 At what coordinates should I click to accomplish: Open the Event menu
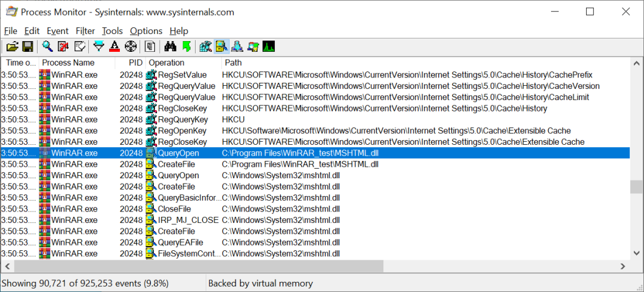pos(57,31)
